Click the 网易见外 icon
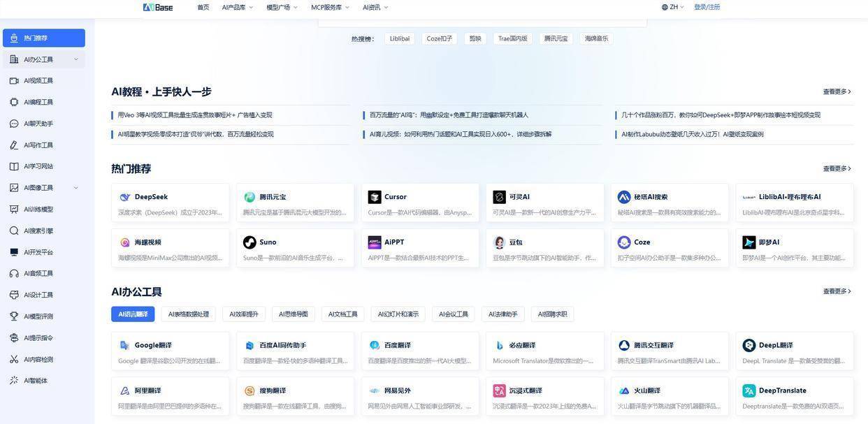 [x=375, y=390]
